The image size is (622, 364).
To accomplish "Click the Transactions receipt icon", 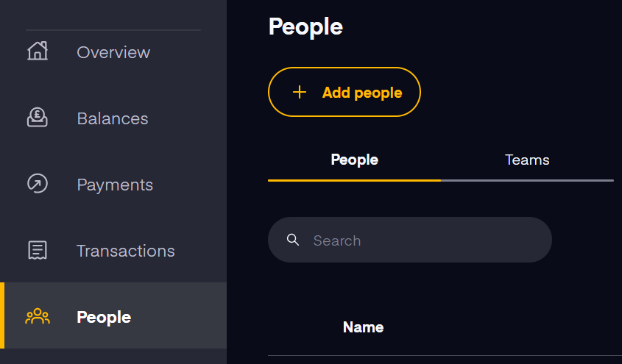I will coord(38,250).
